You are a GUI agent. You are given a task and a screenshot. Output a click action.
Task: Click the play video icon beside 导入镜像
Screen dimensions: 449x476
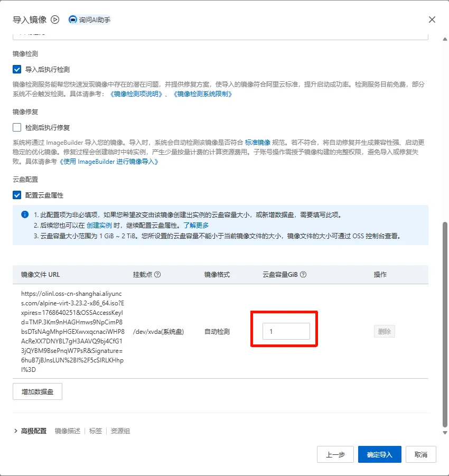tap(55, 20)
